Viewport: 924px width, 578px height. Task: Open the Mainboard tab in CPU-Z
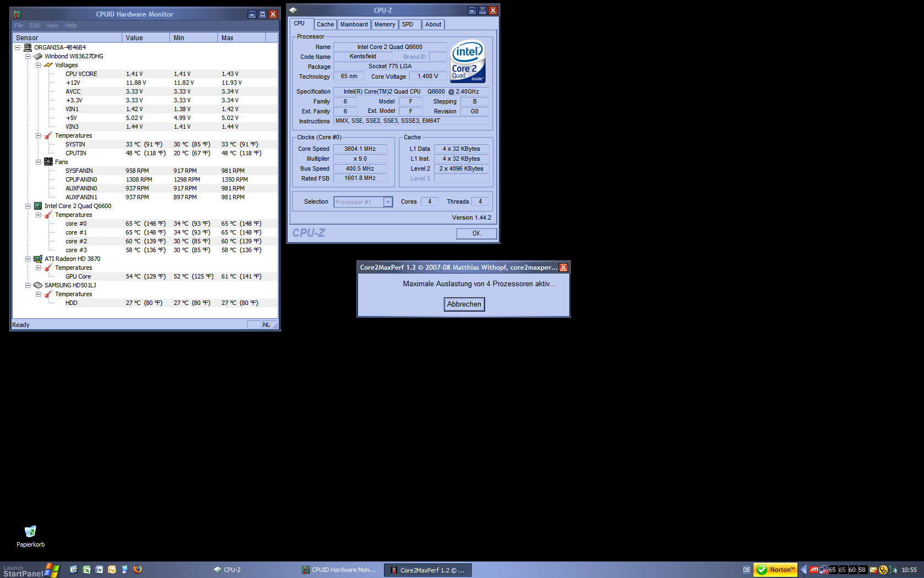pyautogui.click(x=354, y=24)
